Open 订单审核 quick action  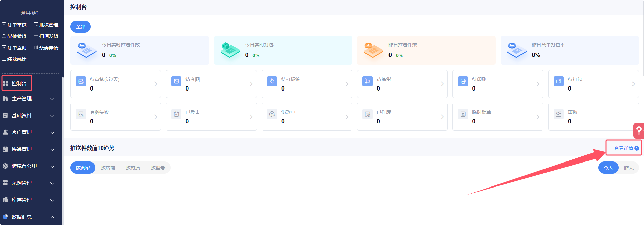coord(14,25)
